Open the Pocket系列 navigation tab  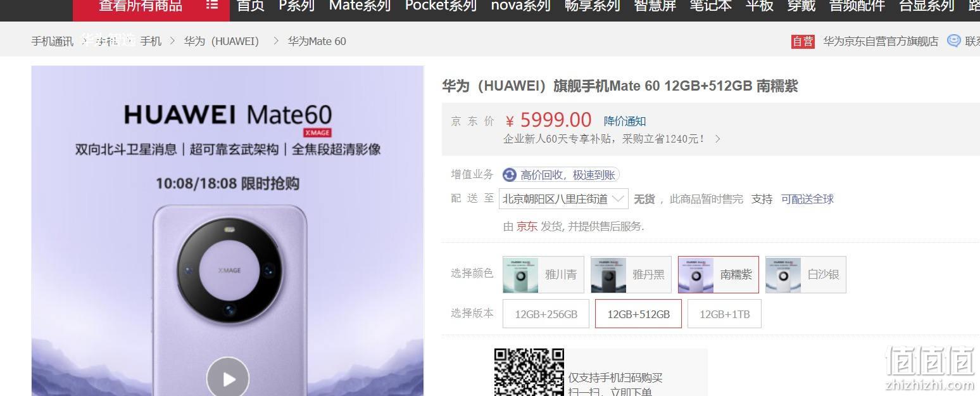[441, 6]
